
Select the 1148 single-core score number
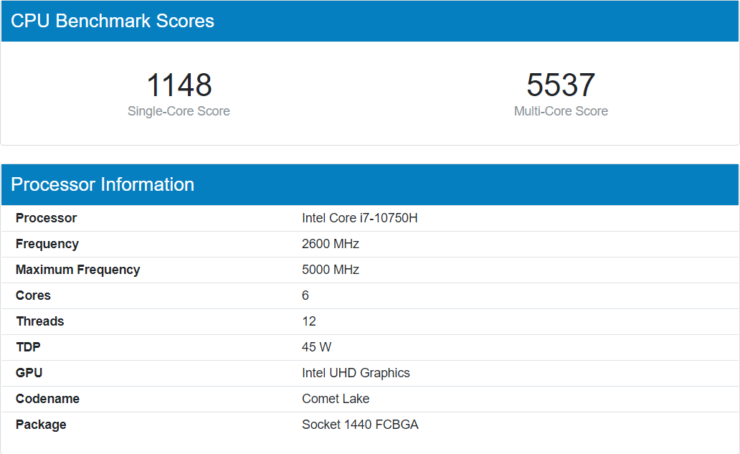(x=179, y=85)
